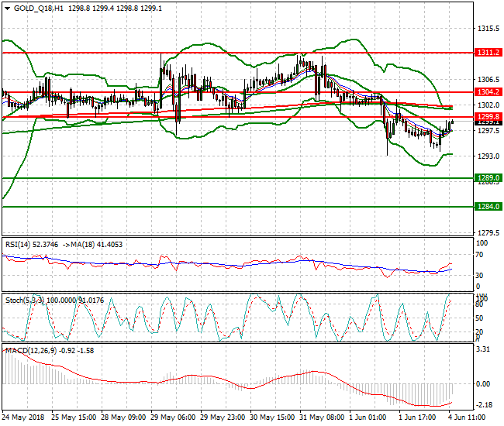Click the 29 May 06:00 time label
Screen dimensions: 504x426
coord(173,417)
